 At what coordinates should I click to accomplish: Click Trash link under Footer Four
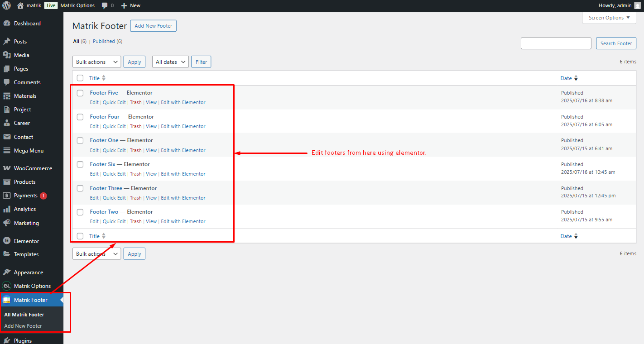pos(136,127)
